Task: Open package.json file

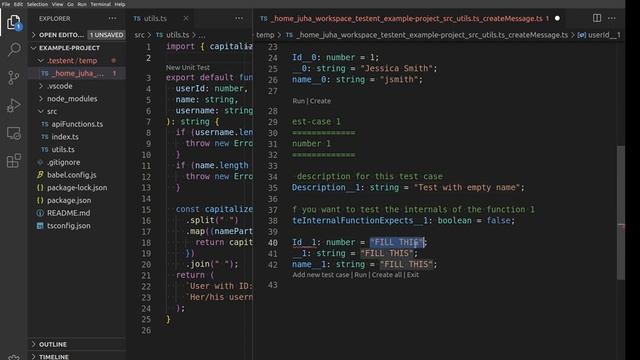Action: coord(69,200)
